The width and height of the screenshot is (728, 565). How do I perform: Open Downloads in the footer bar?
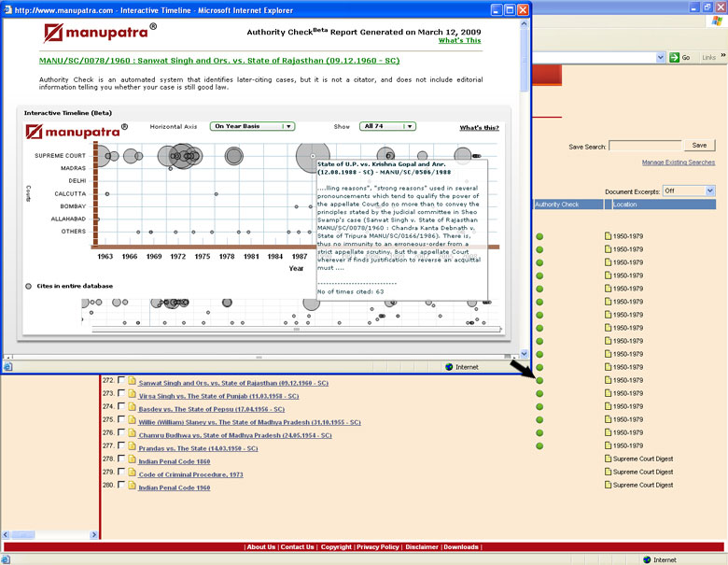460,547
